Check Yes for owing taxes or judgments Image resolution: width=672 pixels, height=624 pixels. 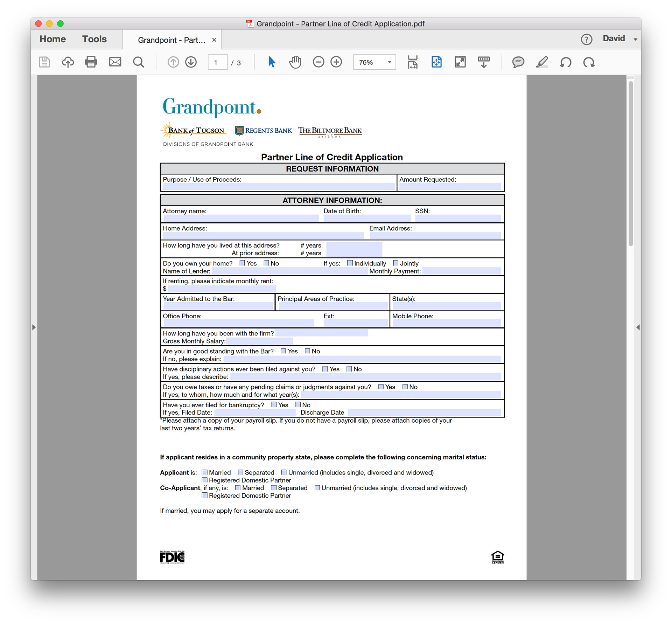pos(381,387)
